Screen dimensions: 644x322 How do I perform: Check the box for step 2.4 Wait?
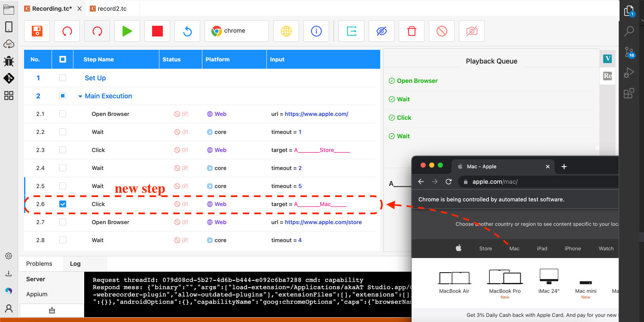63,168
